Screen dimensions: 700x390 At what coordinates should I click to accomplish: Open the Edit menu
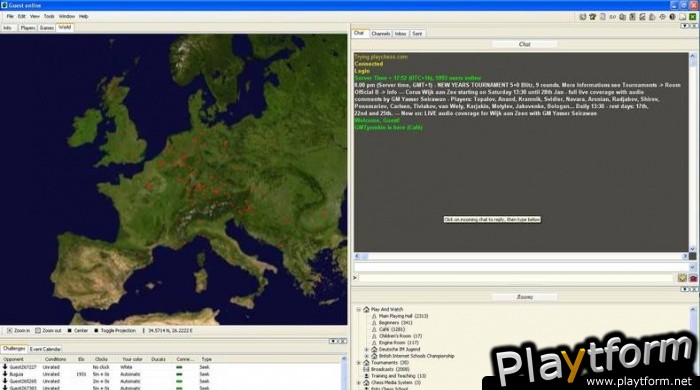21,17
